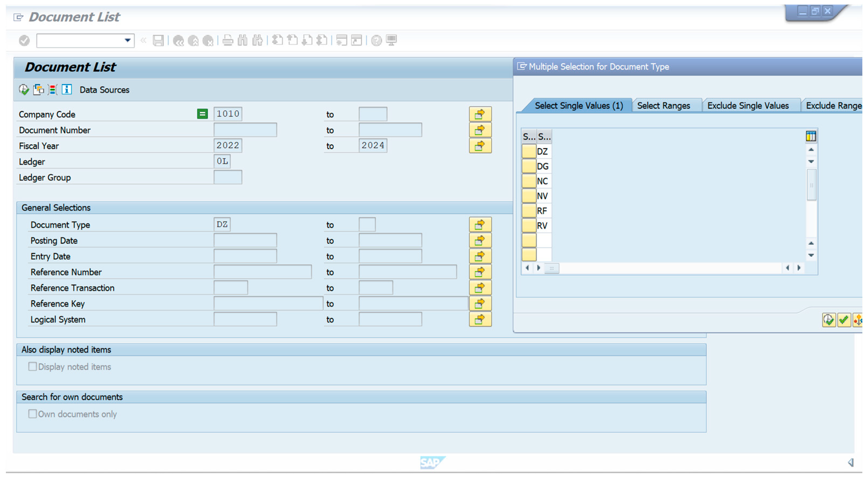The image size is (868, 480).
Task: Click the Data Sources button
Action: [x=104, y=90]
